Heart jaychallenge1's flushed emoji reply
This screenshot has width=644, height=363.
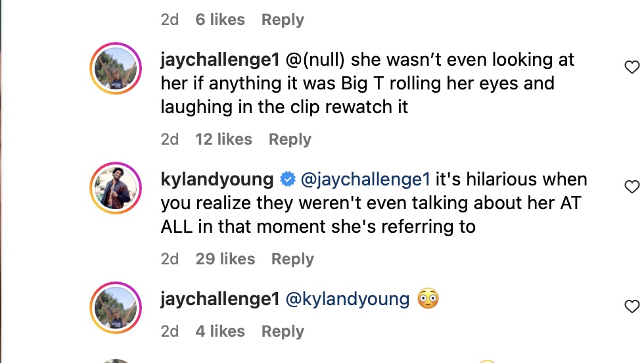coord(631,306)
